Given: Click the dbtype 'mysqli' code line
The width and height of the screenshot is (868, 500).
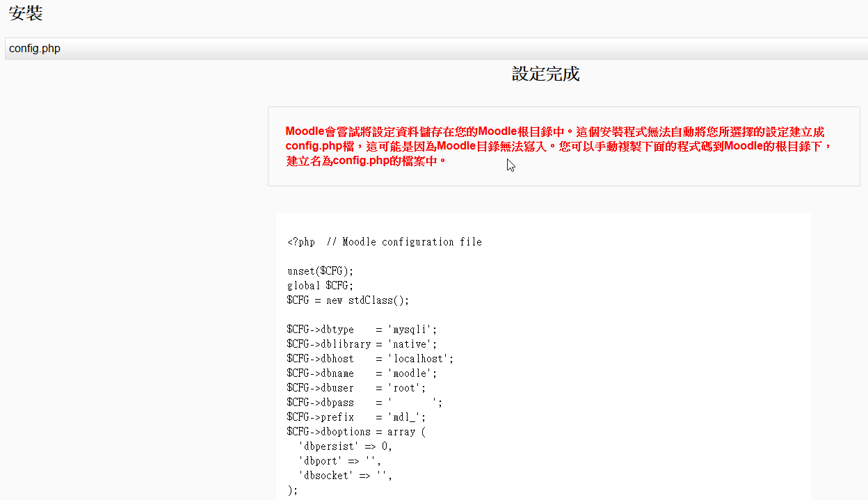Looking at the screenshot, I should tap(362, 330).
